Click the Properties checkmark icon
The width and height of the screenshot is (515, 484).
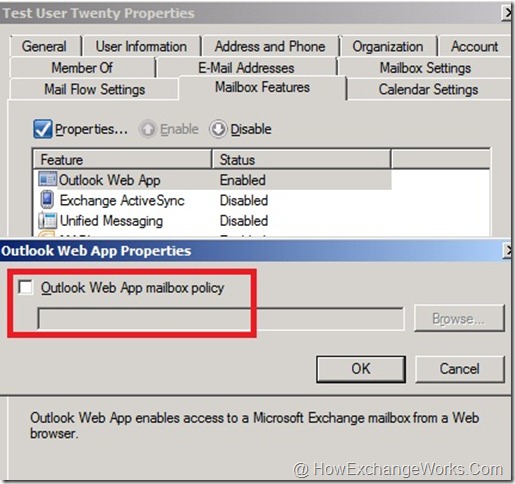pos(43,129)
